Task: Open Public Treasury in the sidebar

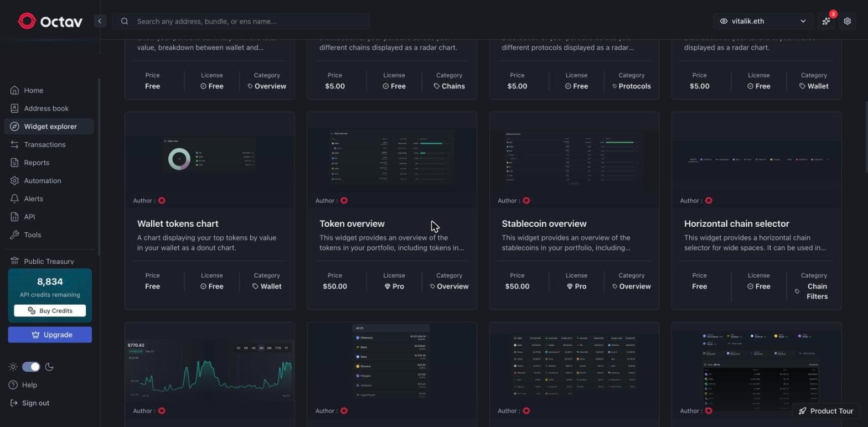Action: 49,261
